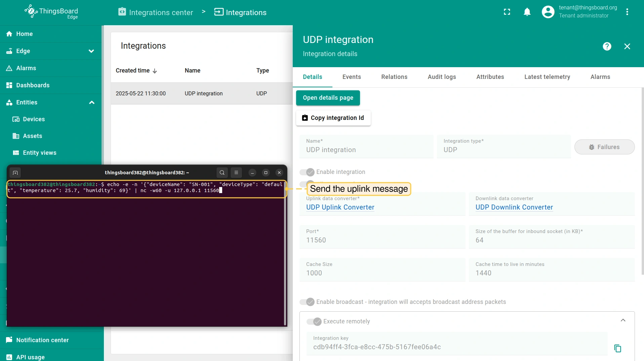Toggle the Enable integration switch
The image size is (644, 361).
307,172
